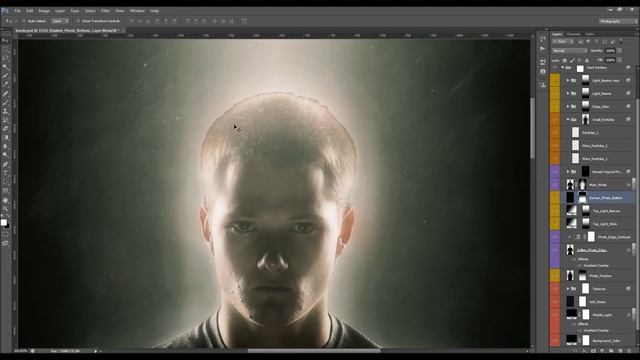Hide the Edge_Glow group

(555, 107)
